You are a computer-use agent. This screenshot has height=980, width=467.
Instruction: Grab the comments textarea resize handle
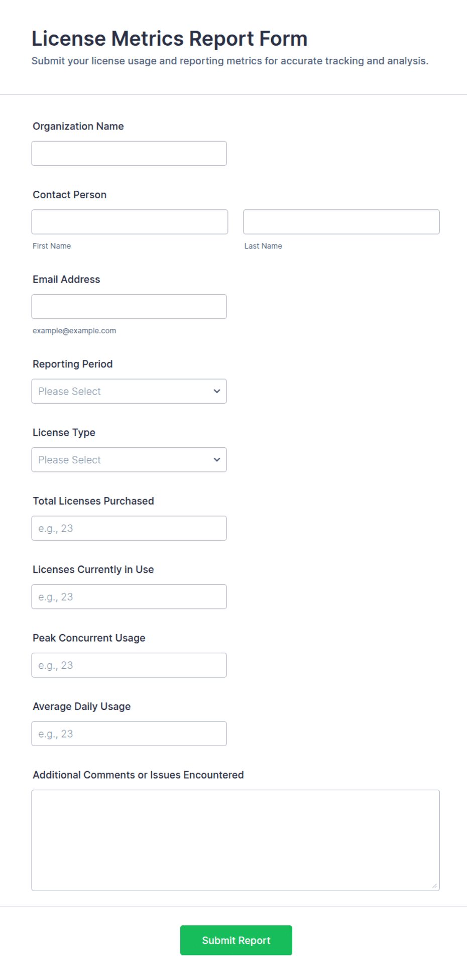(x=434, y=886)
